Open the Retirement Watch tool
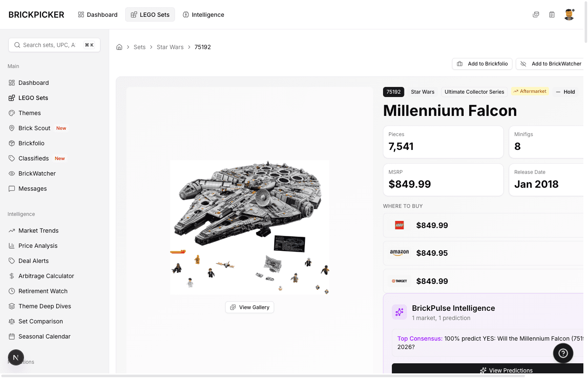 (43, 291)
